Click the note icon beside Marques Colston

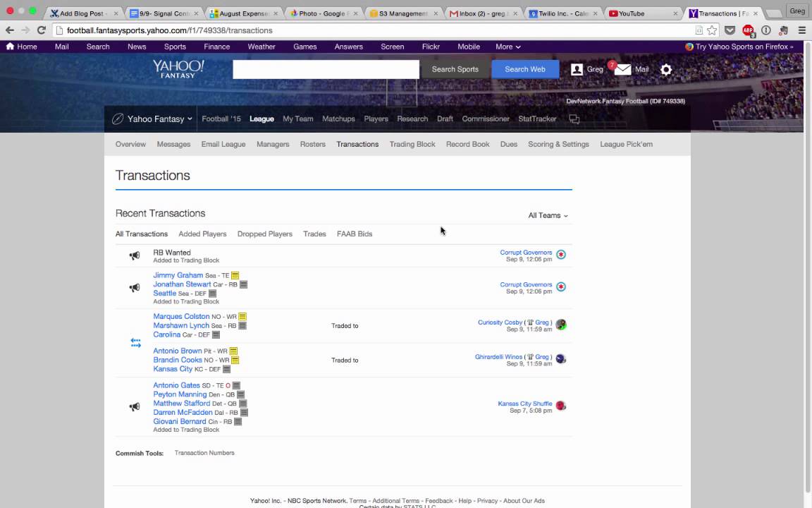242,316
